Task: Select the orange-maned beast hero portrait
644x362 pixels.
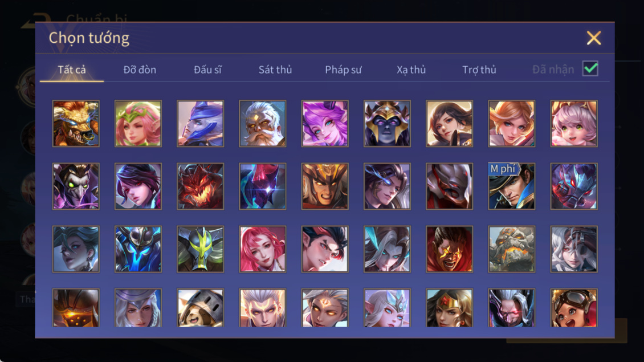Action: (76, 124)
